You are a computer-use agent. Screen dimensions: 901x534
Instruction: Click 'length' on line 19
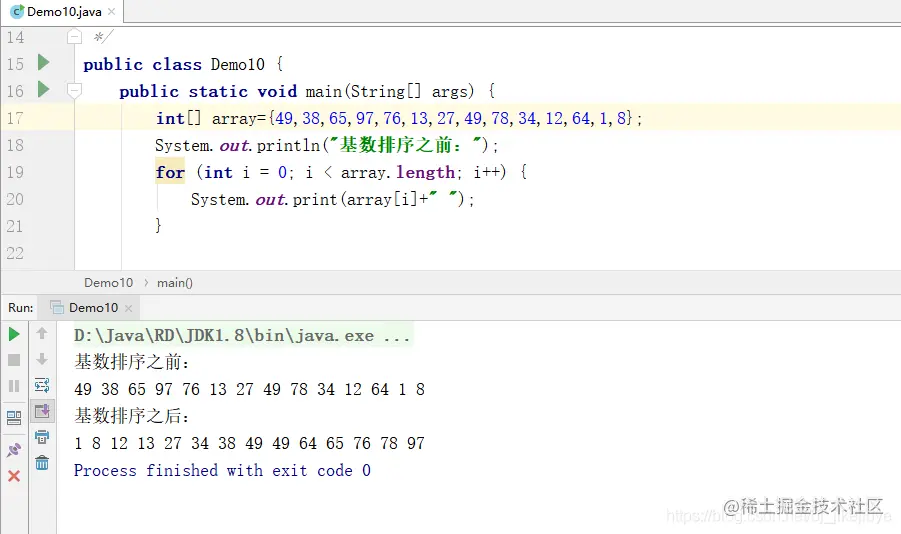point(426,172)
